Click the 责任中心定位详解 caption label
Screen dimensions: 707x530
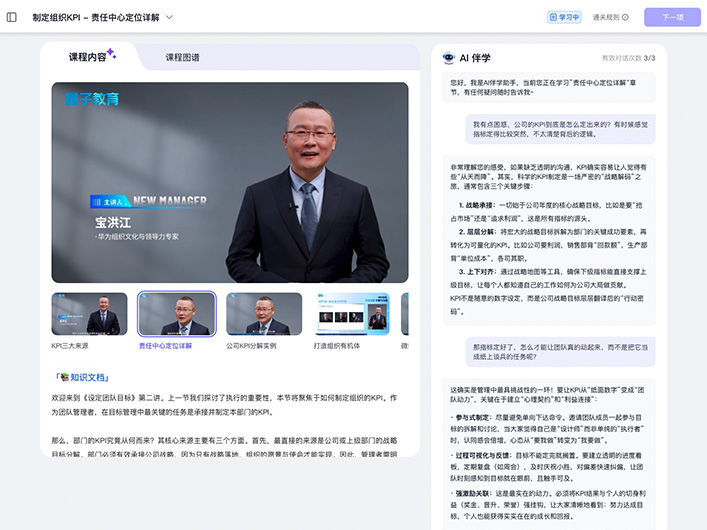[165, 346]
